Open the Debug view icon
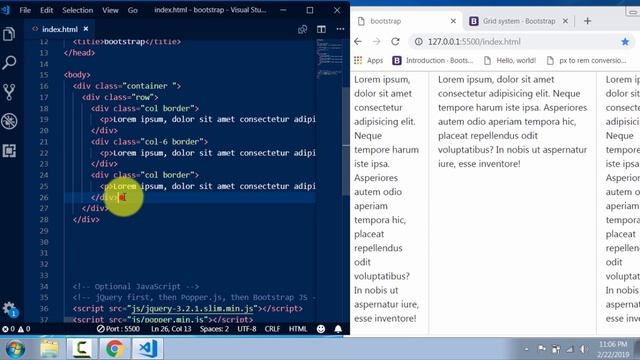 [x=9, y=121]
